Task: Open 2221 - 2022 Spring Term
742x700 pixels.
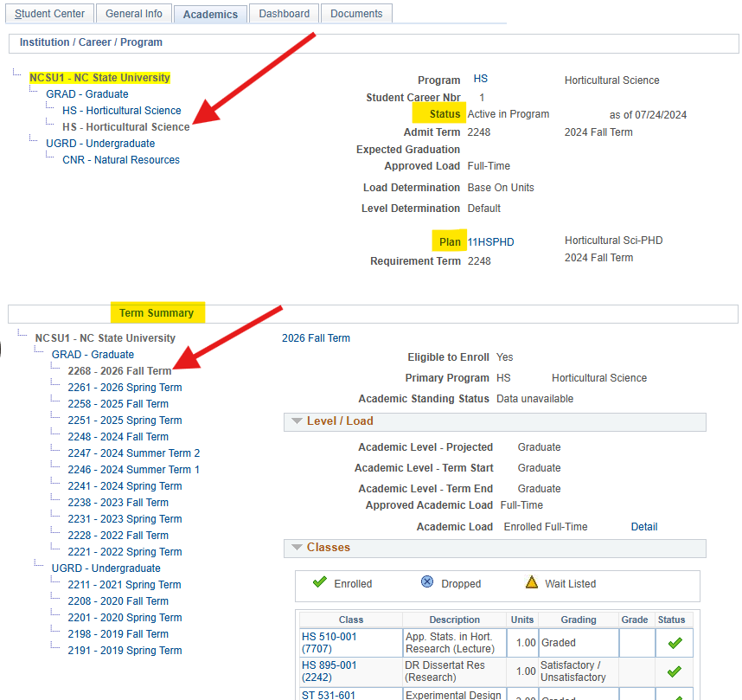Action: (x=125, y=552)
